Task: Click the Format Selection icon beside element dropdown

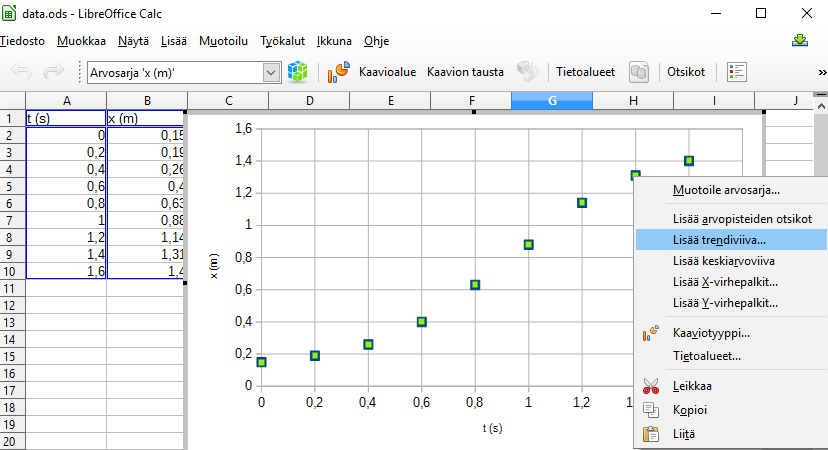Action: pos(297,72)
